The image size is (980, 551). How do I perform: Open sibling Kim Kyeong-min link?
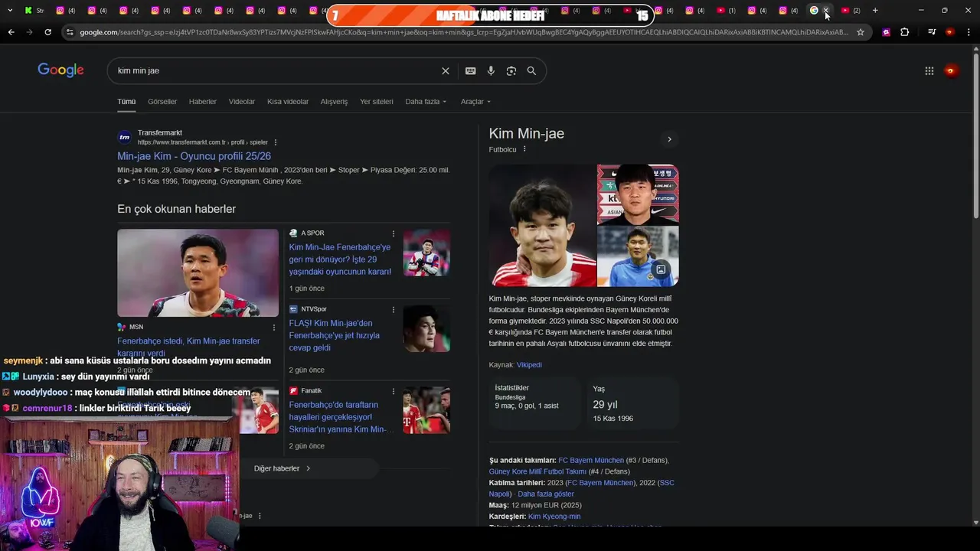coord(554,517)
